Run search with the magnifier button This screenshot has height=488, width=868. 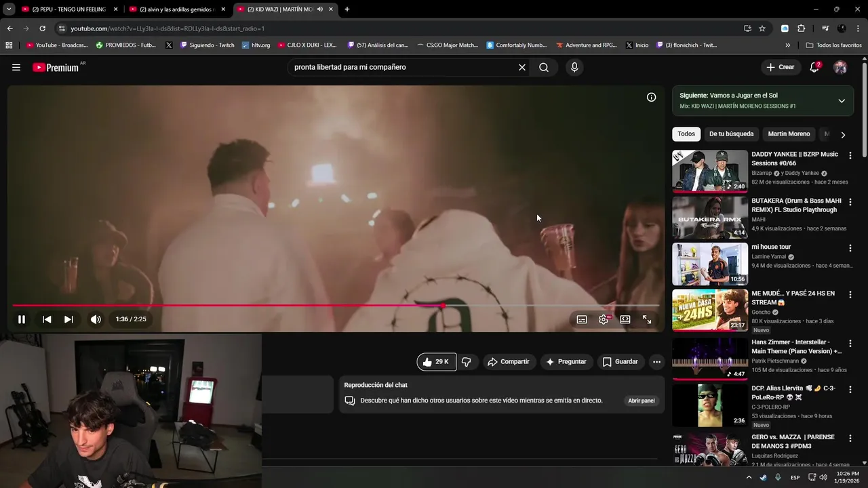pos(544,67)
